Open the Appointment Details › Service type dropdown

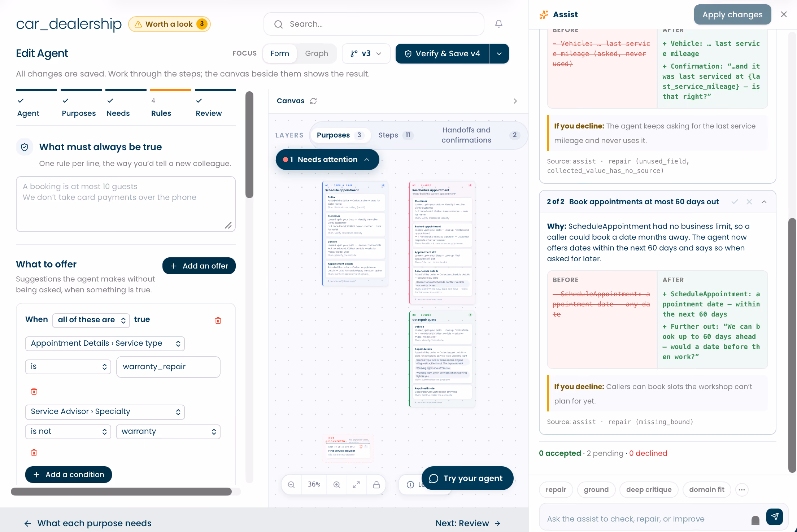pyautogui.click(x=105, y=344)
